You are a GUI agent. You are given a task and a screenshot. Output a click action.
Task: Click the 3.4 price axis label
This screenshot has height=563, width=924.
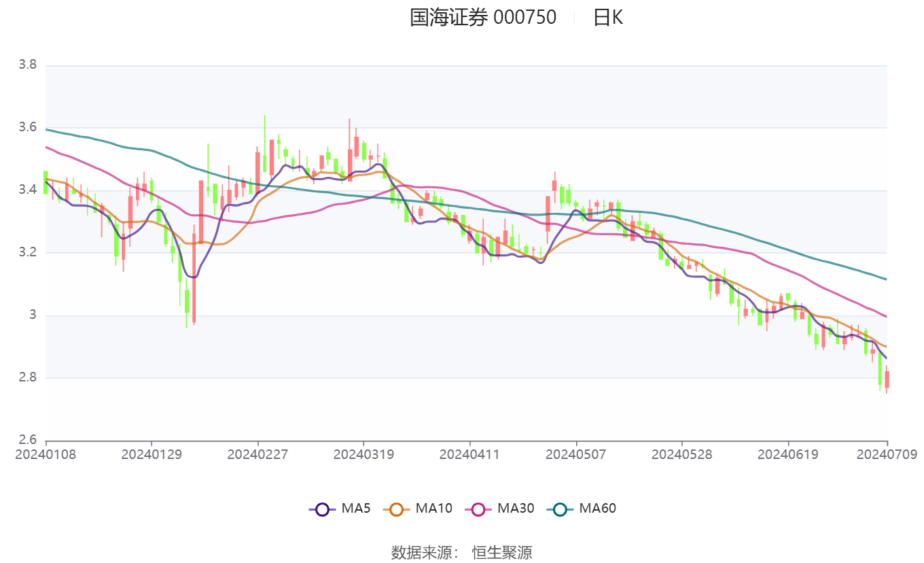click(27, 190)
